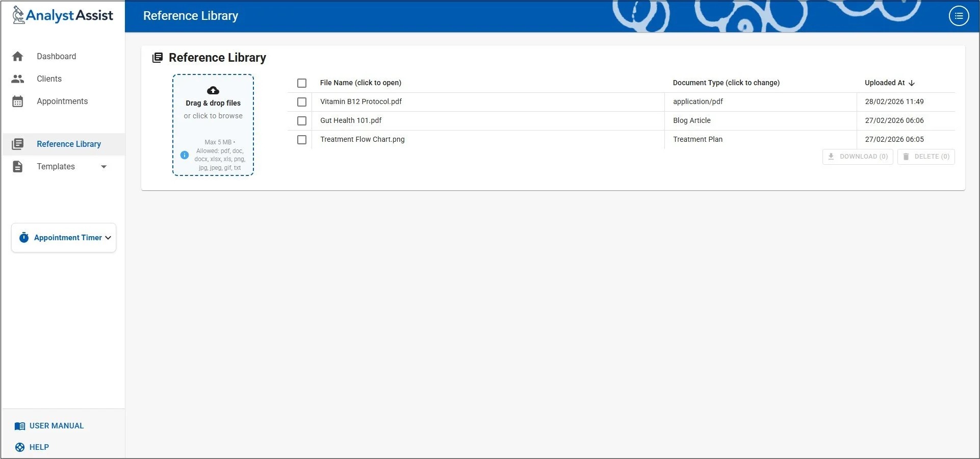This screenshot has width=980, height=459.
Task: Open the HELP link
Action: (x=32, y=447)
